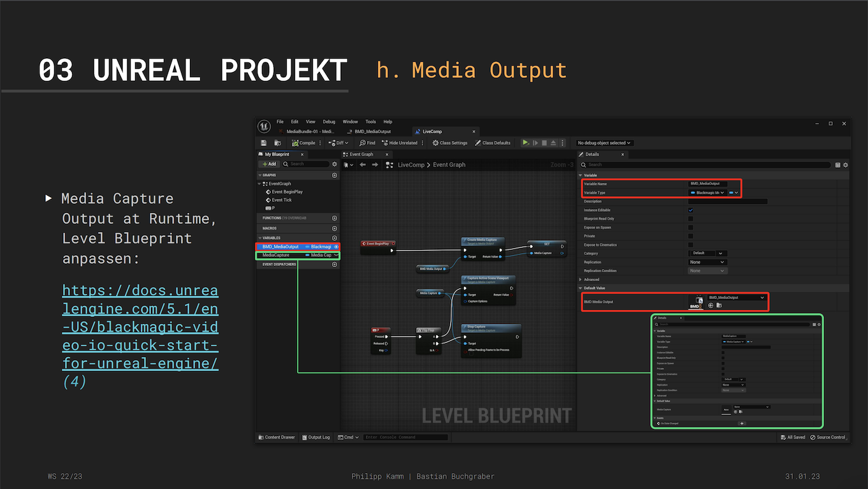Screen dimensions: 868x489
Task: Open the debug object selector dropdown
Action: (604, 143)
